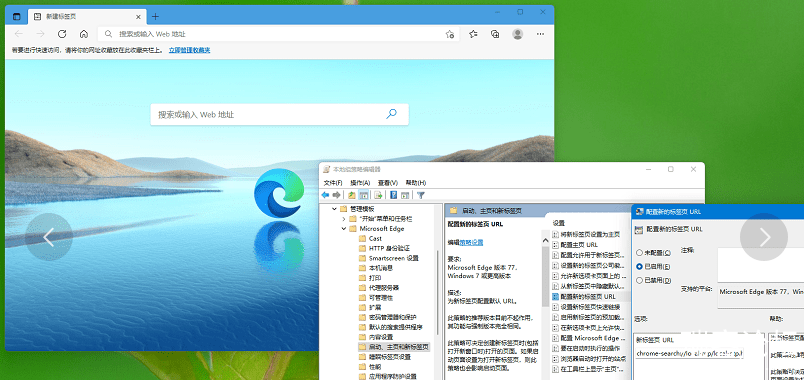804x380 pixels.
Task: Click the filter funnel icon in policy editor
Action: (421, 195)
